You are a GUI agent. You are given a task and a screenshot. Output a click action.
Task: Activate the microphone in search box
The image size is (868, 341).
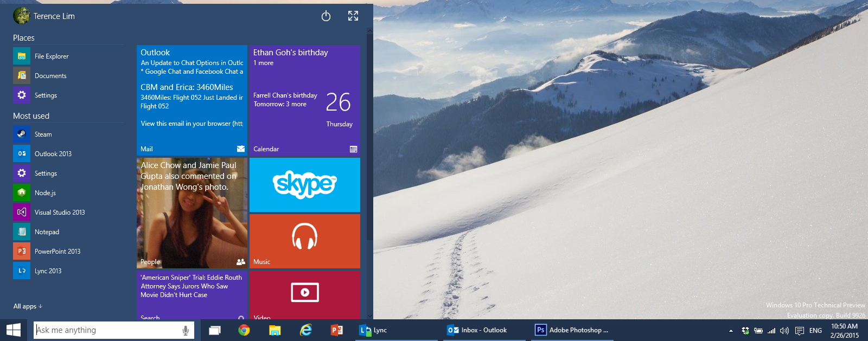pos(186,330)
